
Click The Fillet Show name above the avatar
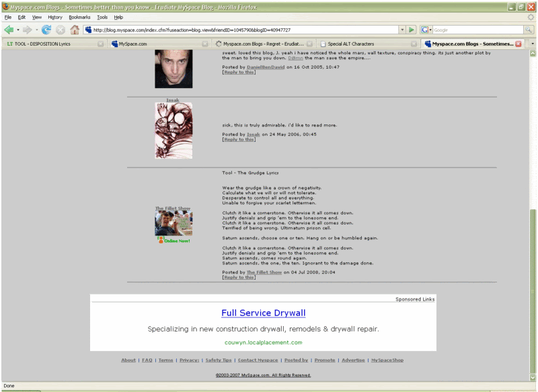[173, 208]
